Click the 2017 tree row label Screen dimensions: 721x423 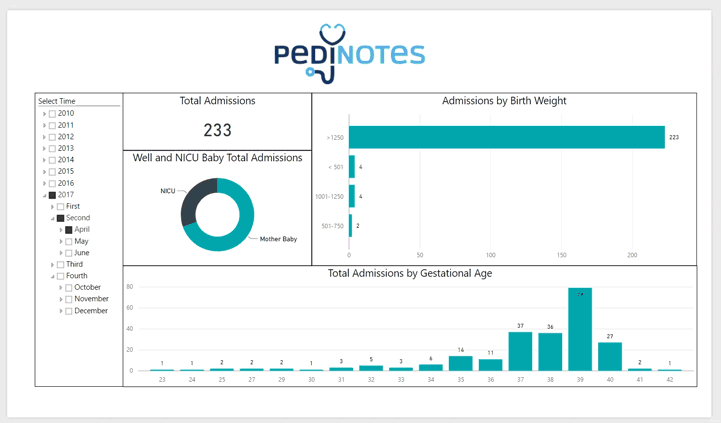[x=66, y=195]
